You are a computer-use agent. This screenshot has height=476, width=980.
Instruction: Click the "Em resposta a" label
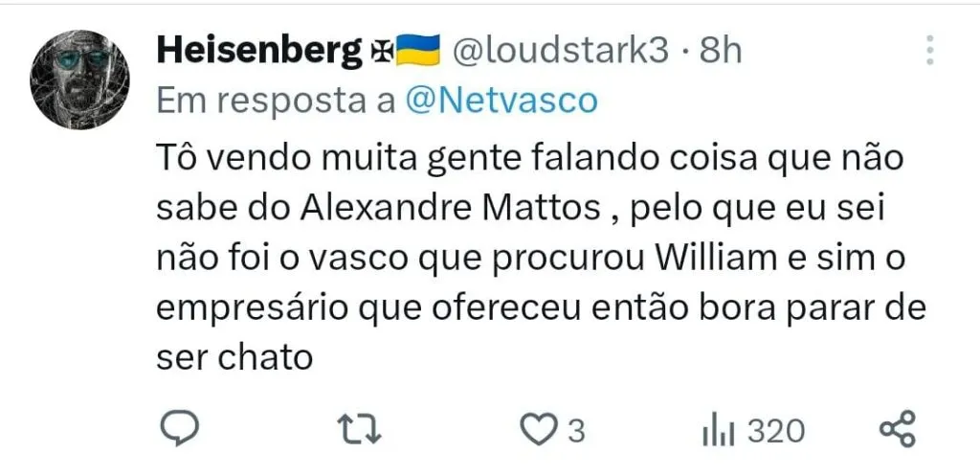[276, 101]
